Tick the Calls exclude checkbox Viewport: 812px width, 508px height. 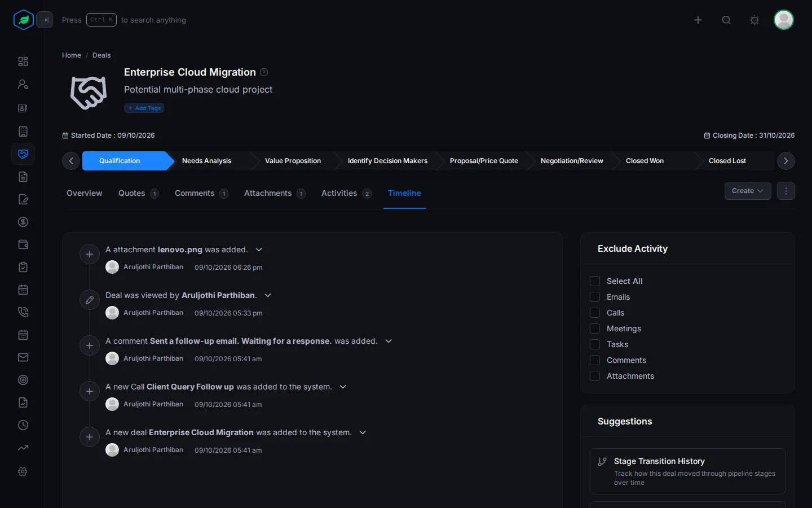595,313
